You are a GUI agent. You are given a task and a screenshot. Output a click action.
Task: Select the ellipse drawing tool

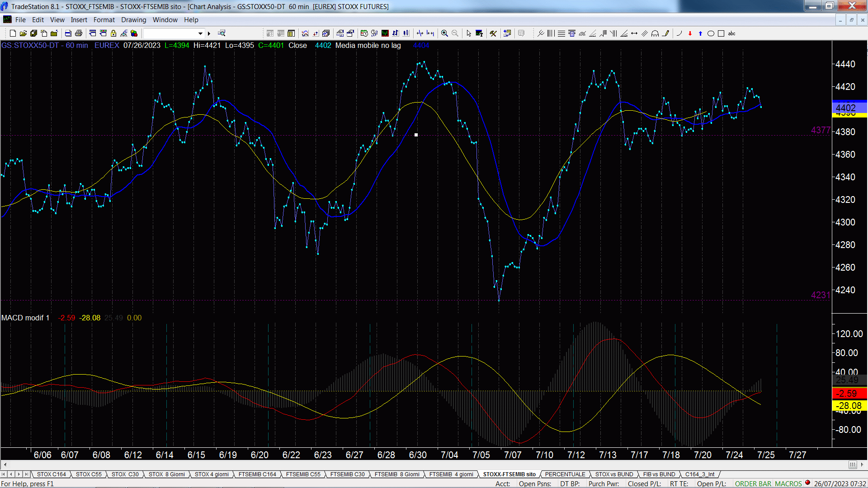711,33
